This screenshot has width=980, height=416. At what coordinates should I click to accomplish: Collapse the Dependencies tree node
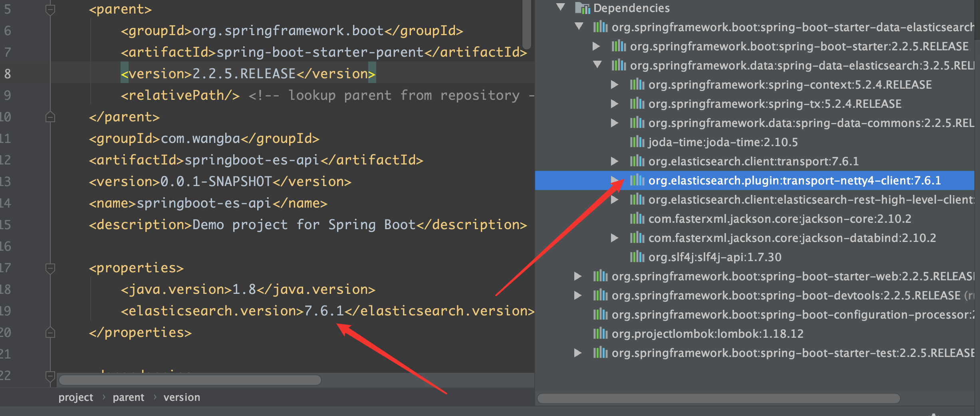tap(561, 8)
